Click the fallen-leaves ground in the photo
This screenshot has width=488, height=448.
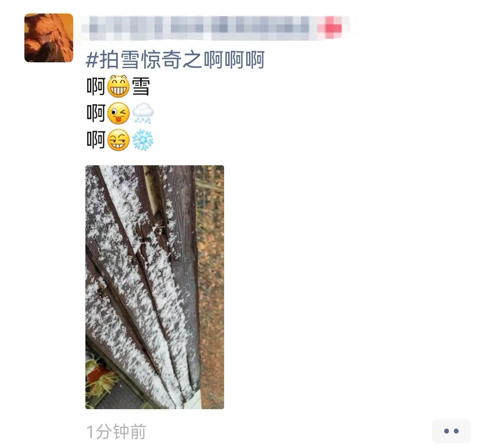[212, 295]
